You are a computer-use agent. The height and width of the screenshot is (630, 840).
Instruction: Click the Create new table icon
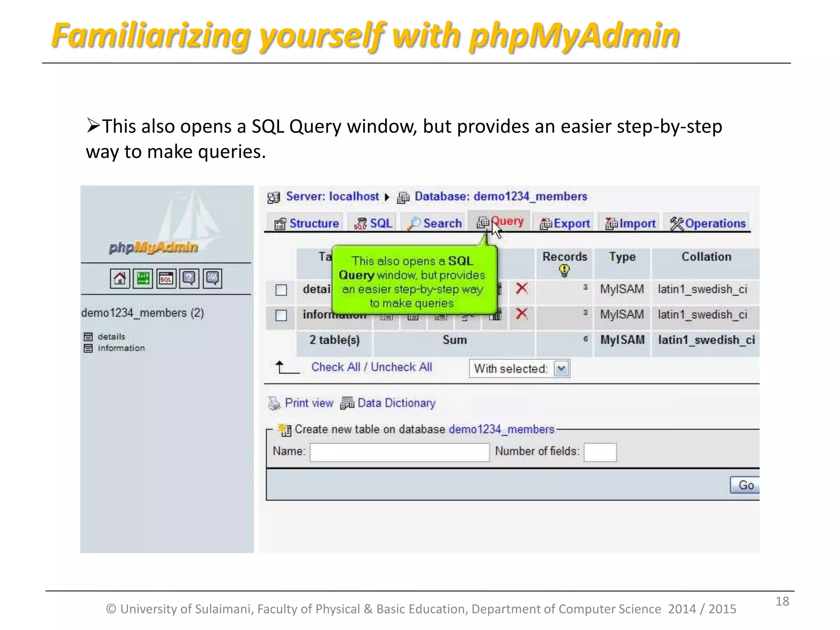pyautogui.click(x=284, y=430)
